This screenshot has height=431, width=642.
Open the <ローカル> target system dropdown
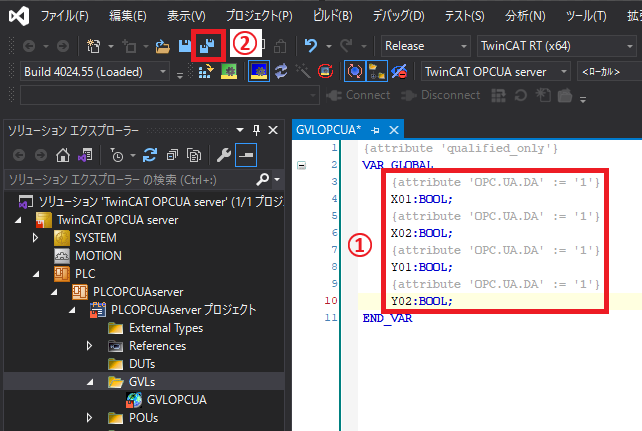pyautogui.click(x=609, y=72)
